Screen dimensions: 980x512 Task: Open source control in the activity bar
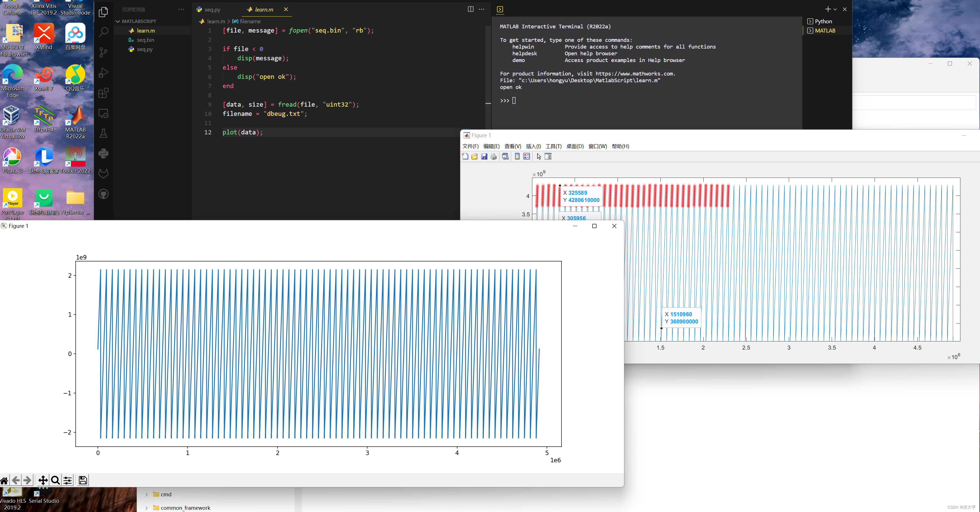coord(103,52)
